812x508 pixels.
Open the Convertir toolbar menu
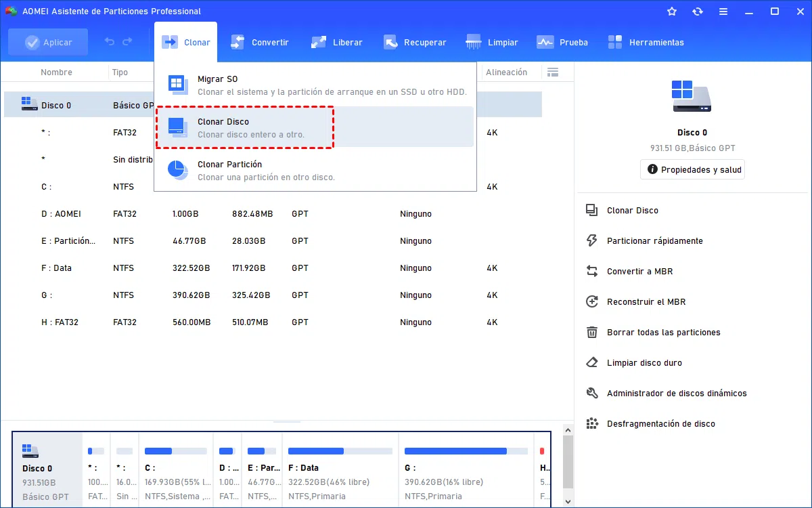point(260,42)
